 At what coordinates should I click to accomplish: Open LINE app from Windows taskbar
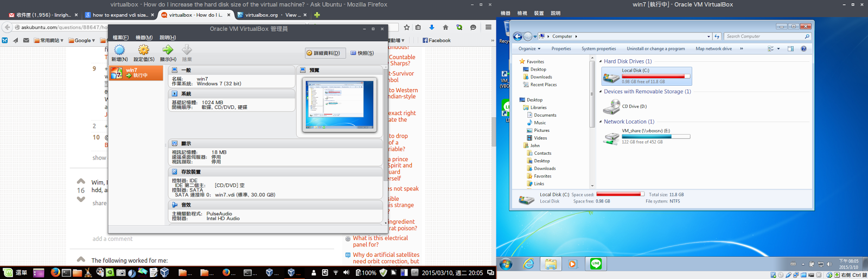(596, 264)
